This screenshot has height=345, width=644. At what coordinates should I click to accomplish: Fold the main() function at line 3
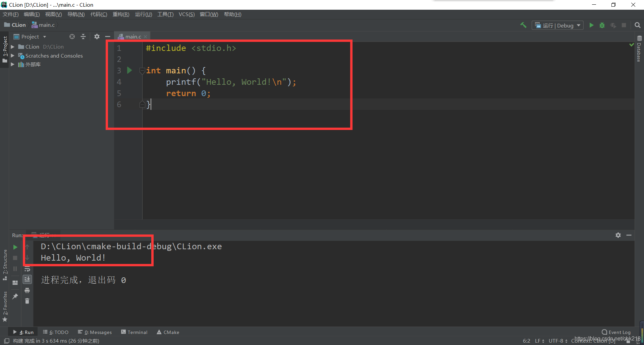[142, 71]
